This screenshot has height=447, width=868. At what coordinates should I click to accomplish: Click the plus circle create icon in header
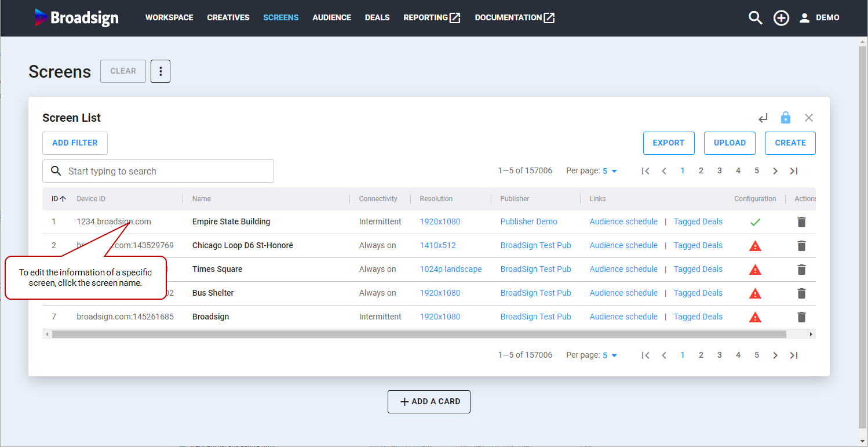click(781, 18)
